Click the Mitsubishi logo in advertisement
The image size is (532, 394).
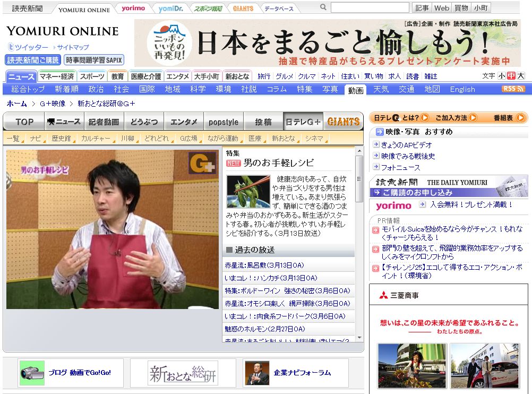click(x=383, y=295)
